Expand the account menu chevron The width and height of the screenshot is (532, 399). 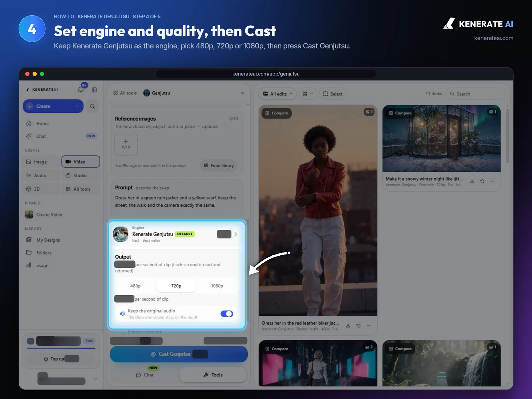(95, 379)
